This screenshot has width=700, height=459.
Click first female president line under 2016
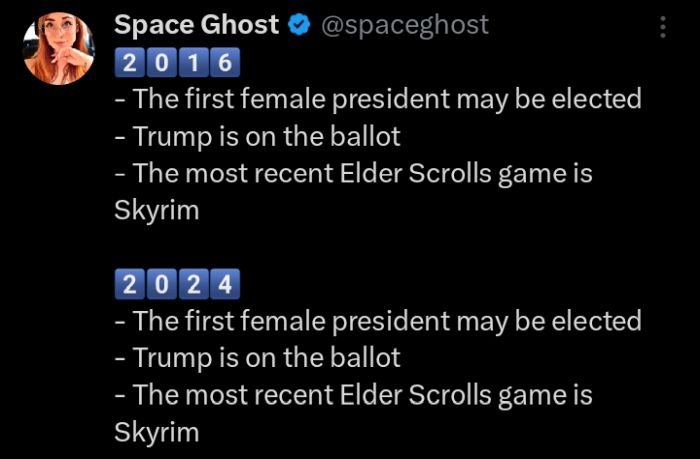[378, 99]
